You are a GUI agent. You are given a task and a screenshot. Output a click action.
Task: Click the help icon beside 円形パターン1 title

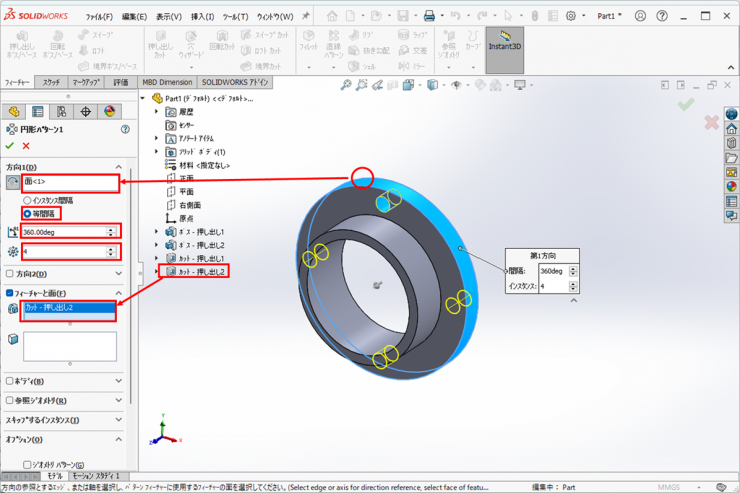(x=125, y=129)
